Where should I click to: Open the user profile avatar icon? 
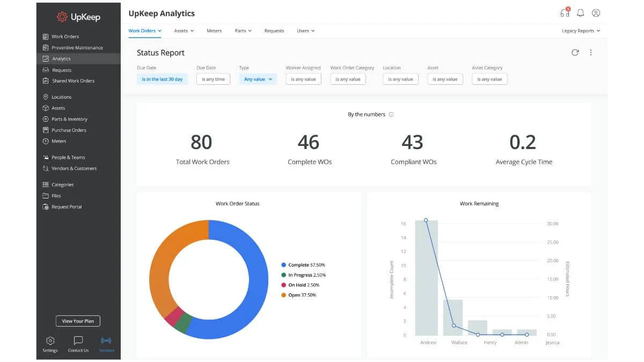[596, 13]
